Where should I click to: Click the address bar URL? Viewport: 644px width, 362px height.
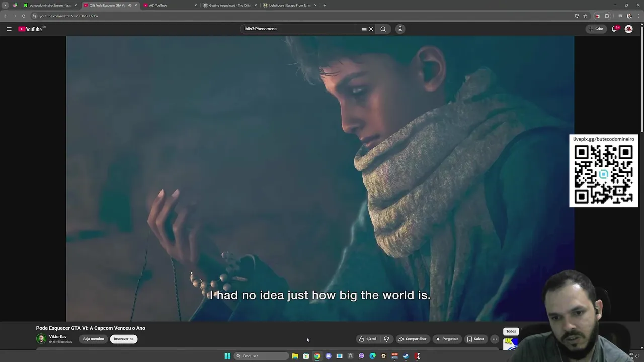tap(68, 16)
